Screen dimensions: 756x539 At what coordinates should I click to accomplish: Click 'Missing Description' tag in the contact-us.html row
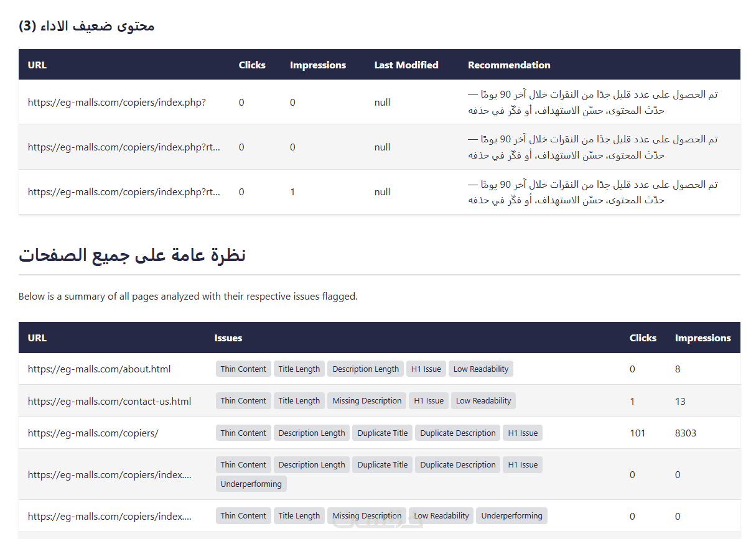pyautogui.click(x=367, y=401)
